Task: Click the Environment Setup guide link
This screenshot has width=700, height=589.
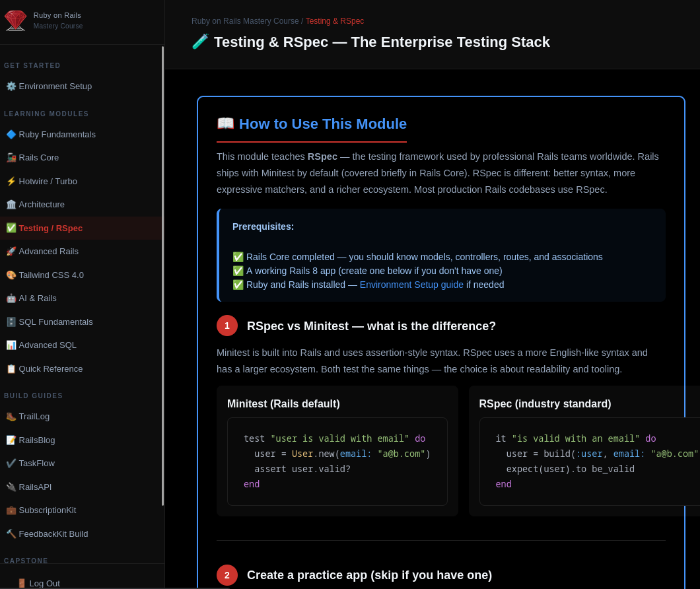Action: 411,285
